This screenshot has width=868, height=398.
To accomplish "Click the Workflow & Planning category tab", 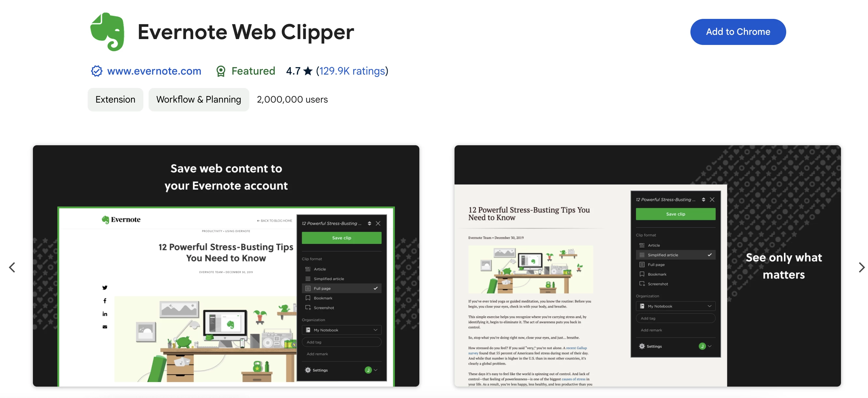I will pyautogui.click(x=198, y=99).
